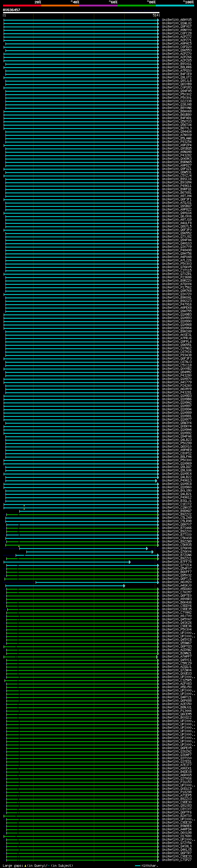This screenshot has height=868, width=197.
Task: Select the UniRef100_A2PZ71 label
Action: (x=176, y=40)
